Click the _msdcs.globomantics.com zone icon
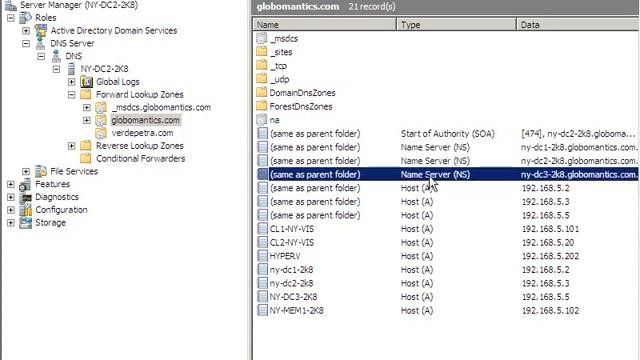 [x=101, y=107]
